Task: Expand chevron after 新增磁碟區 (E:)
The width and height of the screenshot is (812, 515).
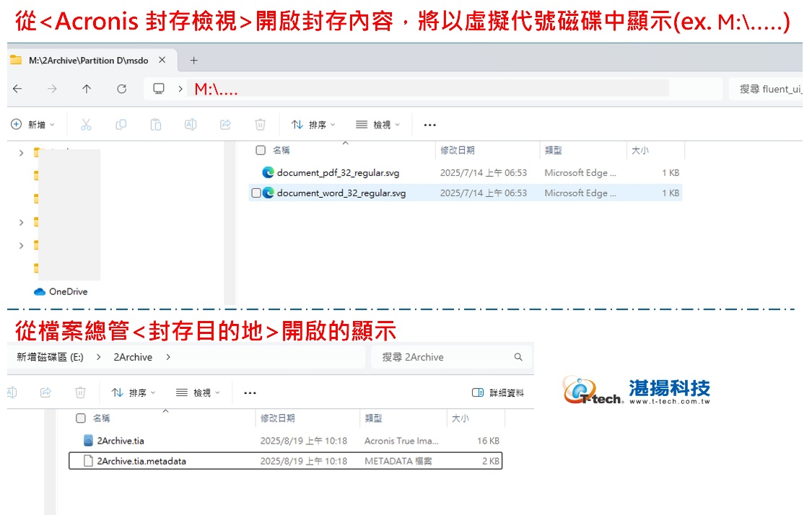Action: (98, 357)
